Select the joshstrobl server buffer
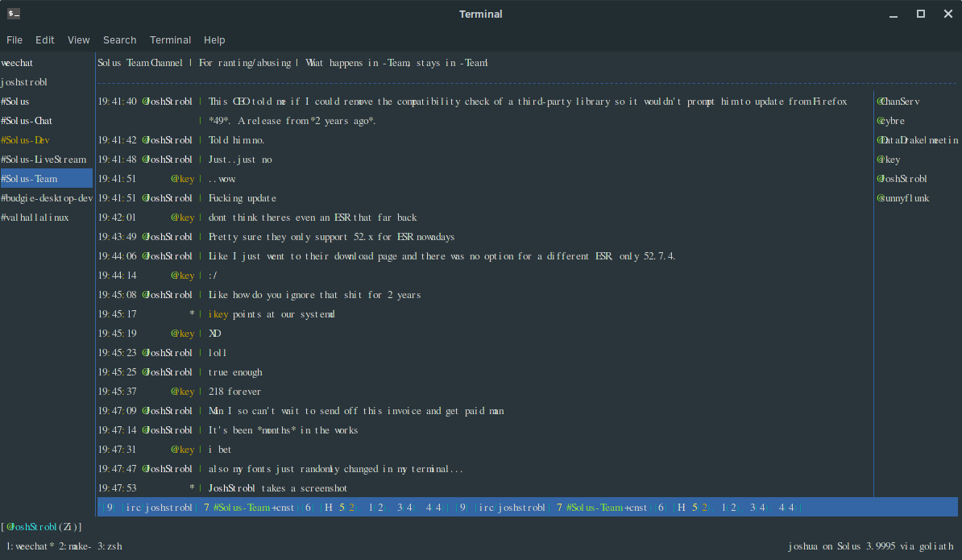Image resolution: width=962 pixels, height=560 pixels. [x=24, y=82]
